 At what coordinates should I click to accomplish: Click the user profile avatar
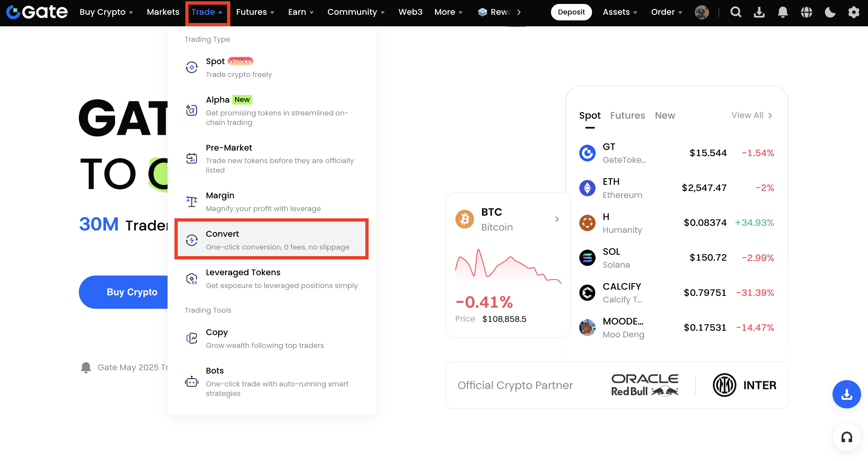(x=702, y=12)
